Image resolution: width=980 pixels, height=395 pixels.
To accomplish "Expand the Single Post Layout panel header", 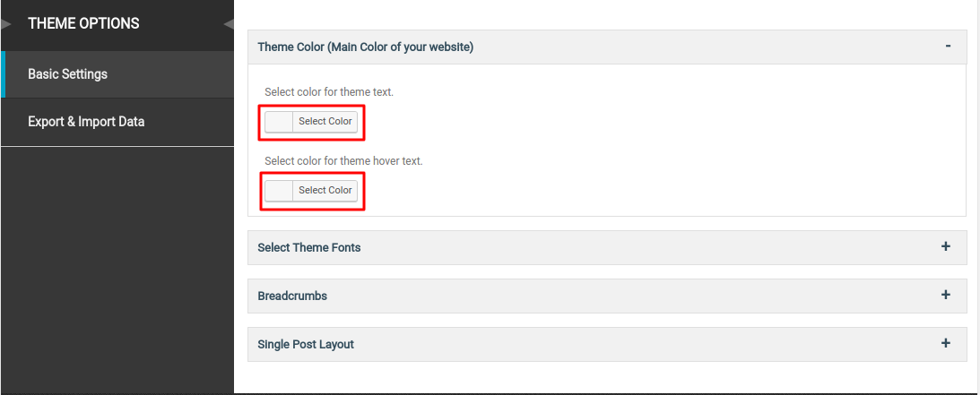I will [607, 344].
